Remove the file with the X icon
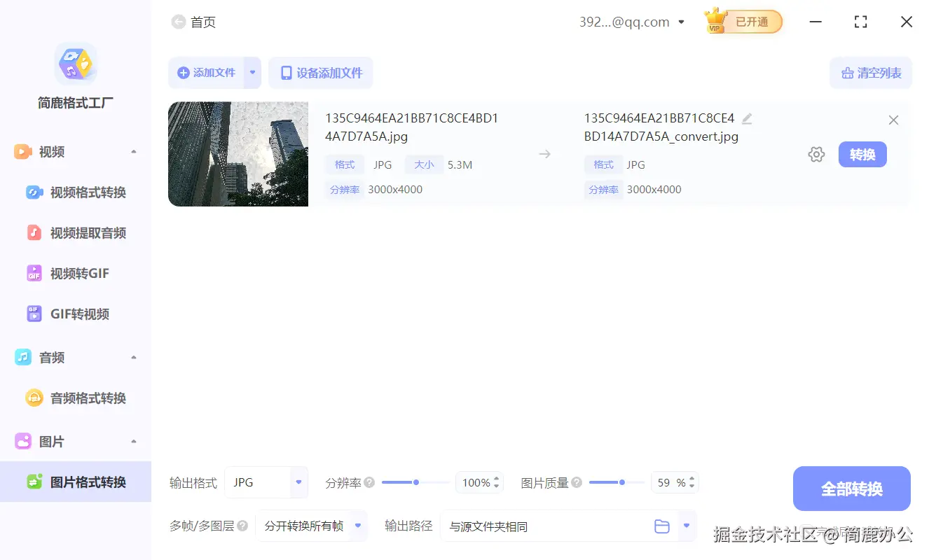 click(x=893, y=120)
